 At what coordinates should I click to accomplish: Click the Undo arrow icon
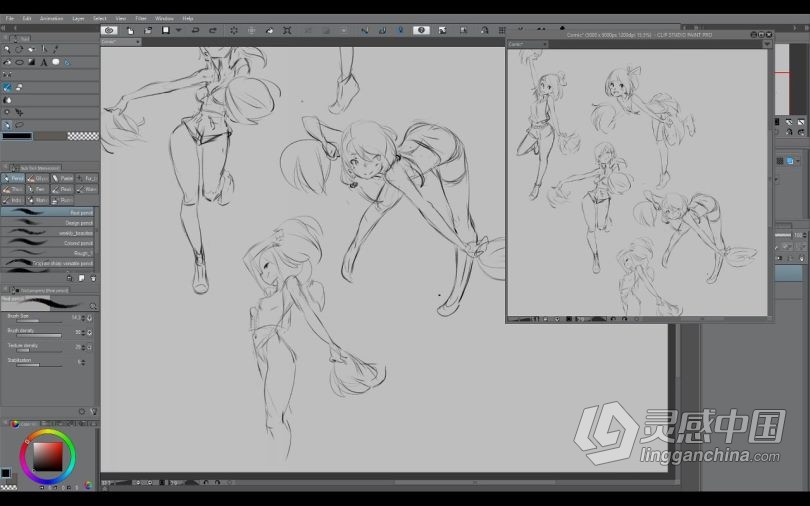pyautogui.click(x=195, y=30)
